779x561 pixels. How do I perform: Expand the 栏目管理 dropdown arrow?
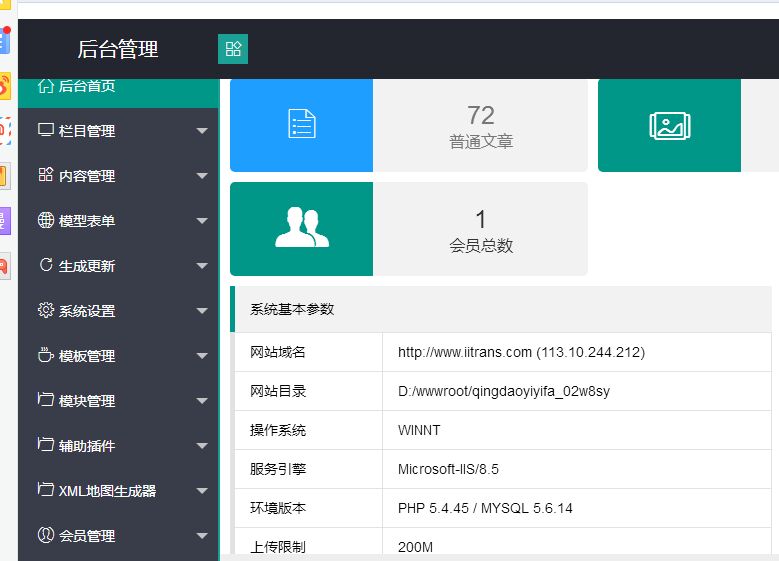point(202,131)
